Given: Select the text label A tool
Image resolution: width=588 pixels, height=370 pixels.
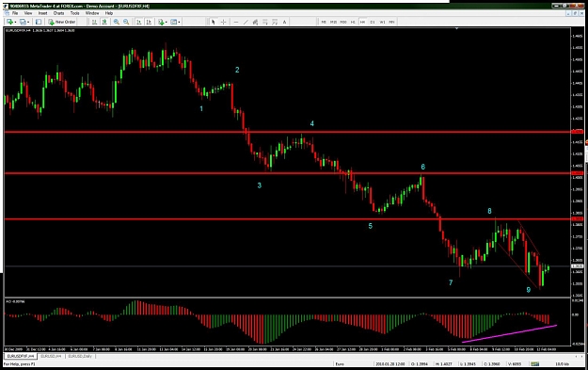Looking at the screenshot, I should 285,23.
